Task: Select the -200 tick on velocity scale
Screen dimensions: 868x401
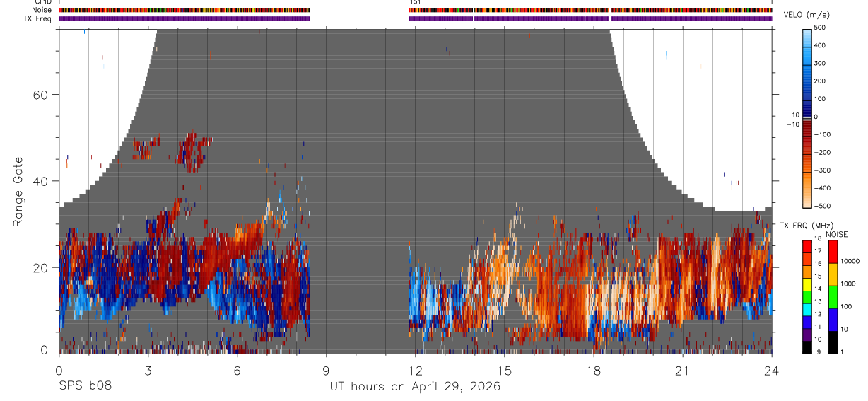Action: pos(821,153)
